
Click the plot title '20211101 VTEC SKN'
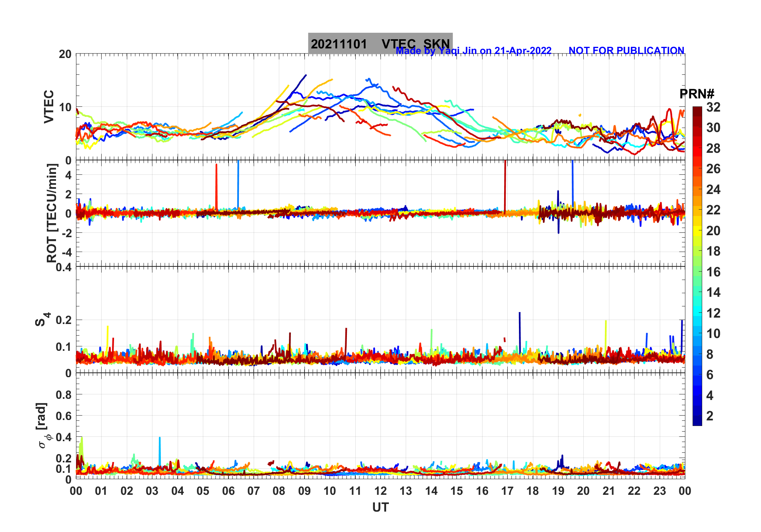tap(380, 44)
